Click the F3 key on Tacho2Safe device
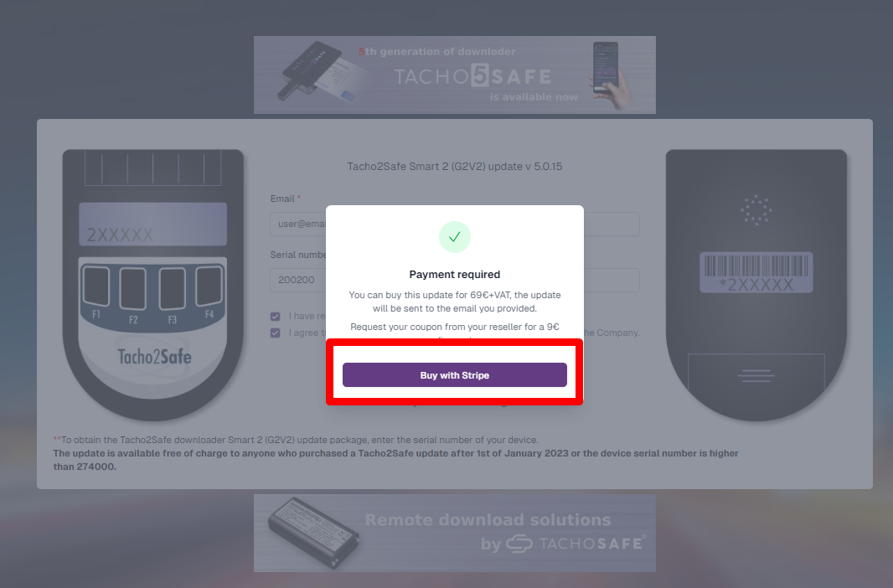This screenshot has width=893, height=588. tap(172, 289)
